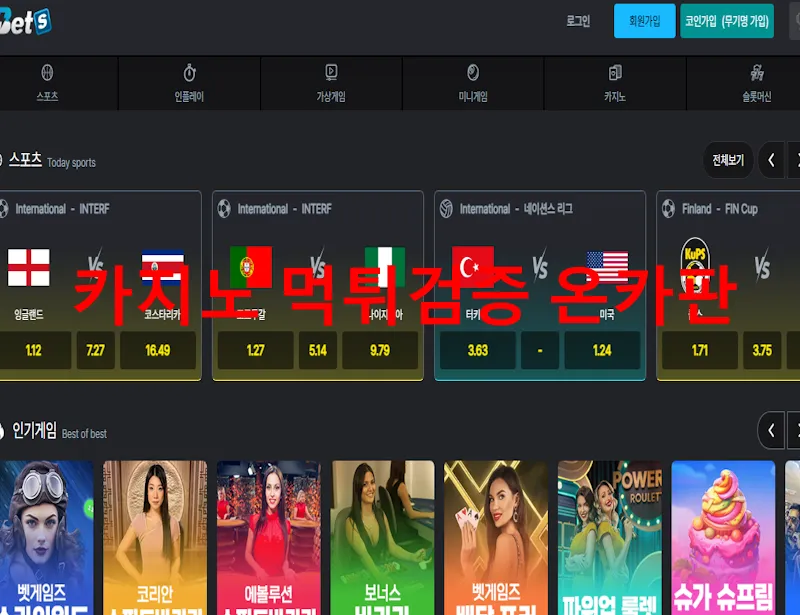Open the 보너스 baccarat thumbnail
The width and height of the screenshot is (800, 615).
[383, 538]
